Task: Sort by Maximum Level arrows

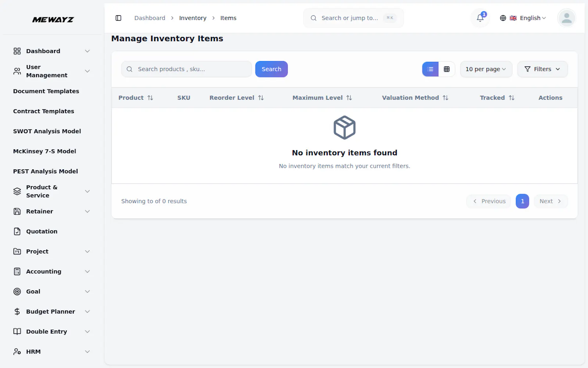Action: pos(349,98)
